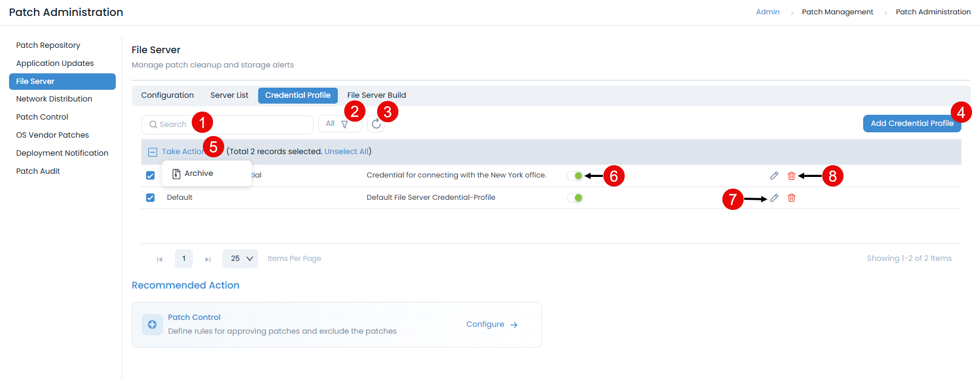Uncheck the Default profile row checkbox
The image size is (980, 381).
[150, 198]
